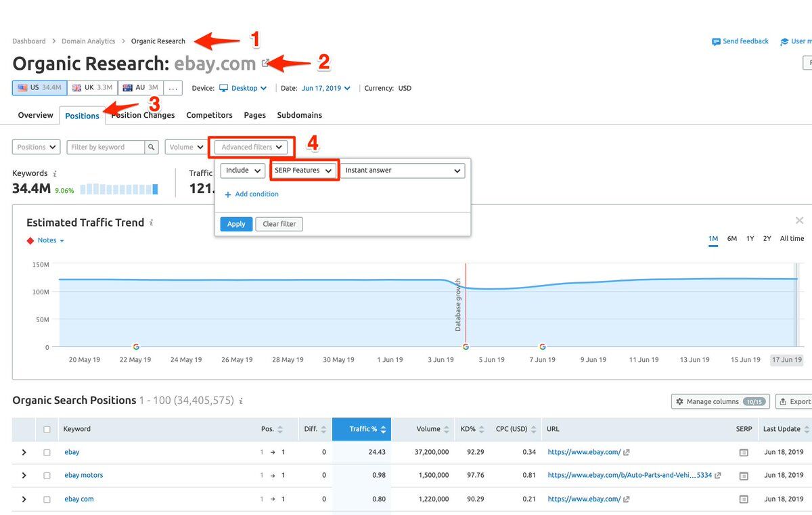Switch to the Subdomains tab
The image size is (812, 515).
point(300,115)
